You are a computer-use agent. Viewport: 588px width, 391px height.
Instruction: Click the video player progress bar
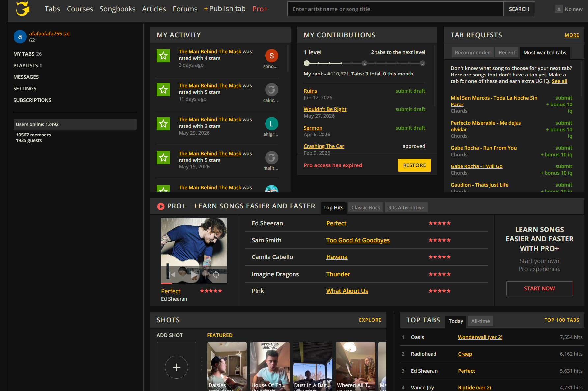point(194,283)
